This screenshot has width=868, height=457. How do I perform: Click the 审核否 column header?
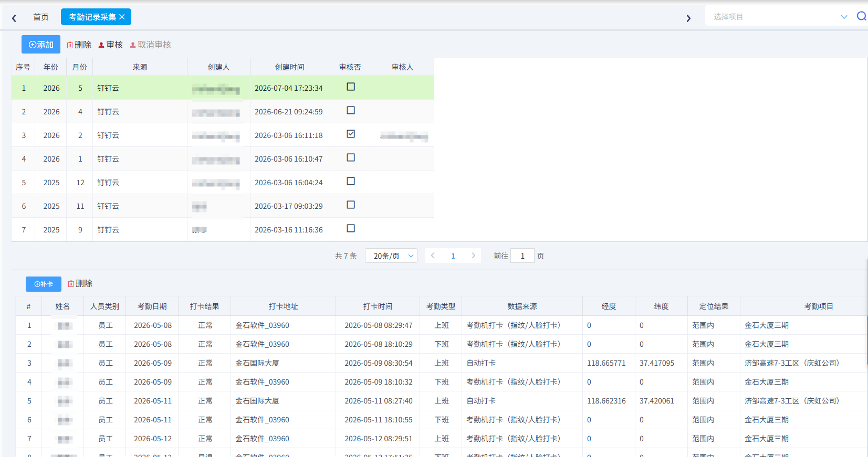350,67
